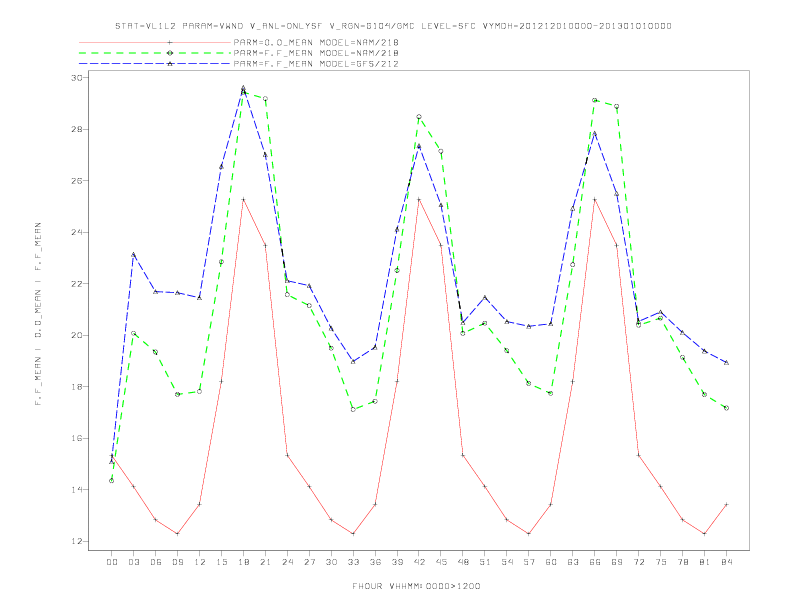
Task: Click the green circle marker in the legend
Action: point(170,53)
